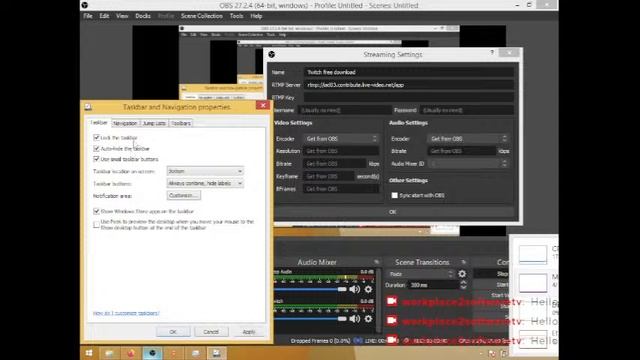Click the Username field in Streaming Settings
The width and height of the screenshot is (640, 360).
[345, 110]
